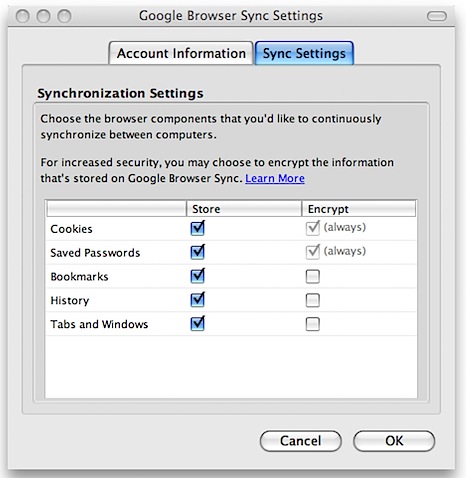Image resolution: width=466 pixels, height=478 pixels.
Task: Click the always Encrypt checkbox for Saved Passwords
Action: (x=313, y=252)
